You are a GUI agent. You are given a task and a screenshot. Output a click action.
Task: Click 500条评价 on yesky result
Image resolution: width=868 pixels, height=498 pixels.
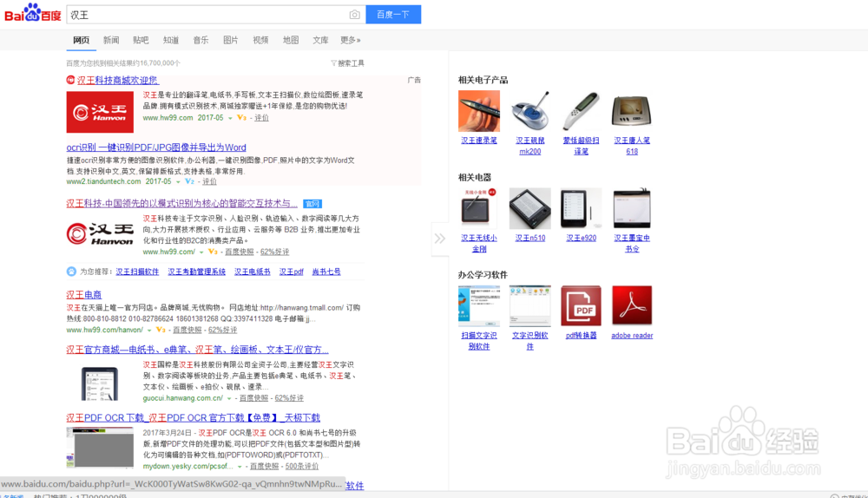pos(302,467)
